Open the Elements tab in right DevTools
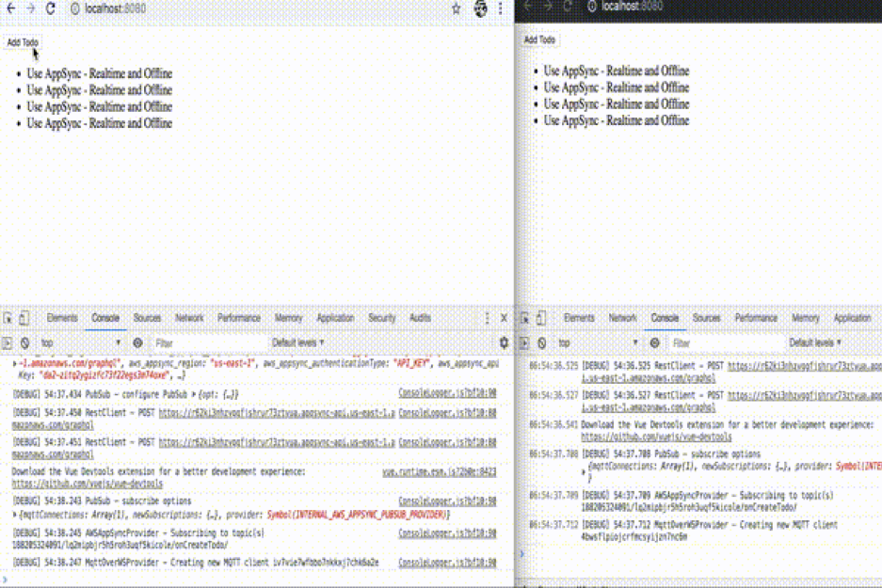Image resolution: width=882 pixels, height=588 pixels. (579, 318)
